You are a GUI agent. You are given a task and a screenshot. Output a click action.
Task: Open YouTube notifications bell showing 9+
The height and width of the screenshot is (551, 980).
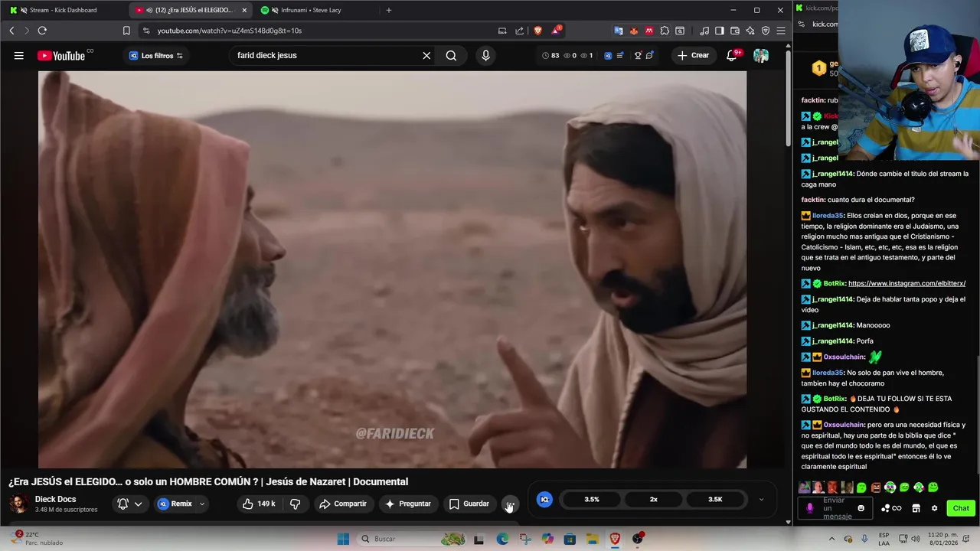click(733, 55)
